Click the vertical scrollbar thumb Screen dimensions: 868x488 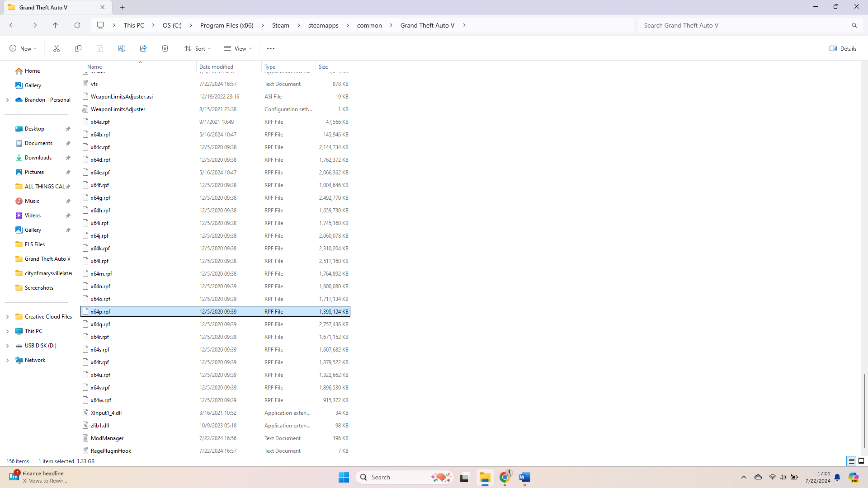[x=864, y=410]
